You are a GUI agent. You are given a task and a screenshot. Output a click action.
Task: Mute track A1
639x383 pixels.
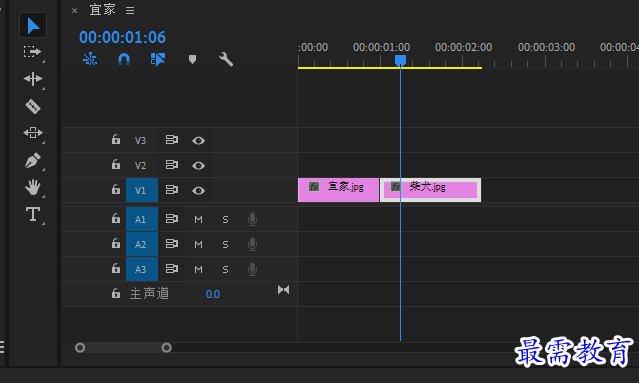pos(198,220)
